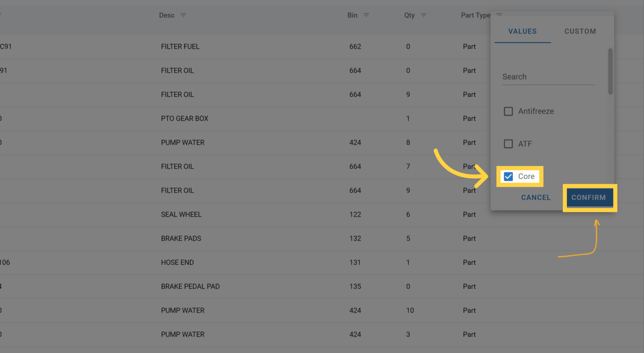This screenshot has width=644, height=353.
Task: Select the PTO GEAR BOX row
Action: [x=185, y=118]
